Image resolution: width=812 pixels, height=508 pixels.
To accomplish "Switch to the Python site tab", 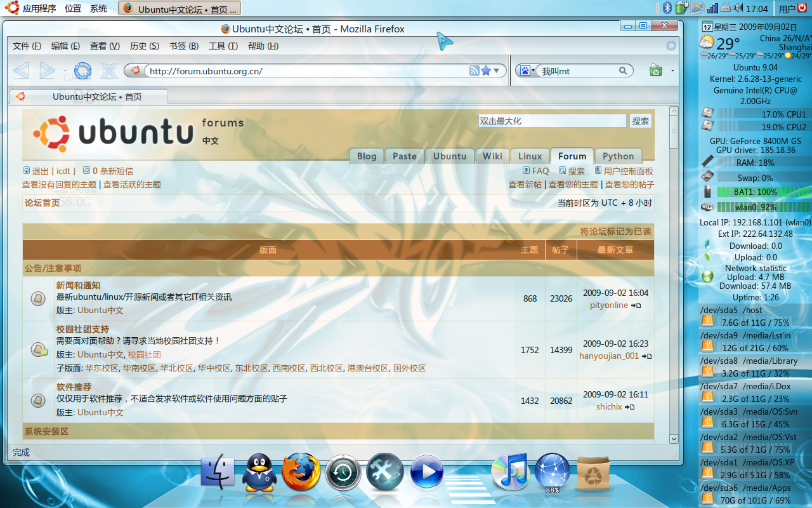I will coord(619,156).
